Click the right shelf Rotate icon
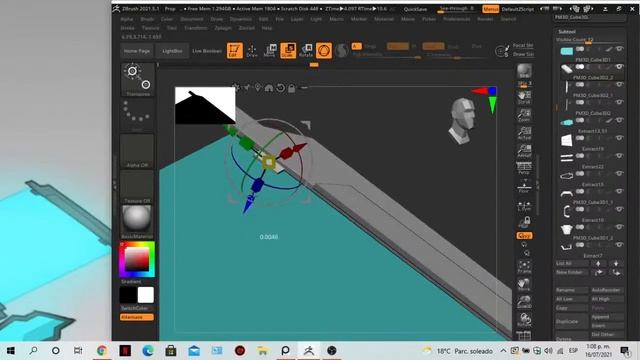 point(524,320)
